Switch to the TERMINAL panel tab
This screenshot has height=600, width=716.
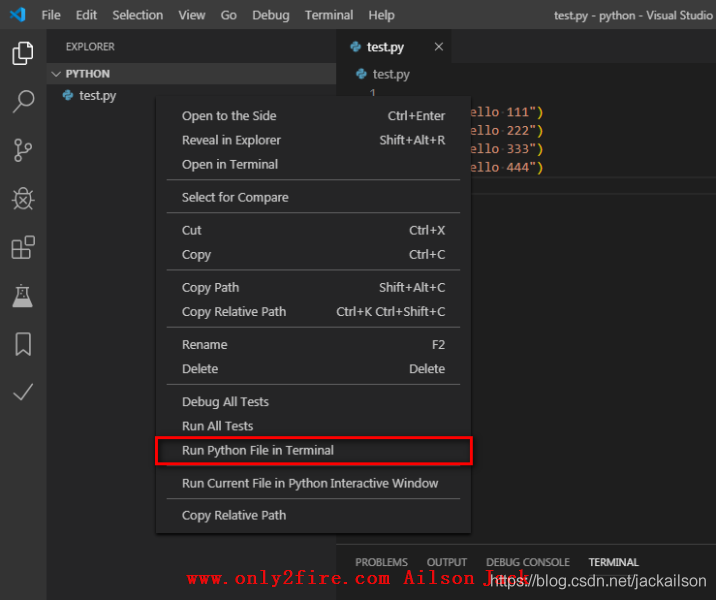(x=613, y=562)
